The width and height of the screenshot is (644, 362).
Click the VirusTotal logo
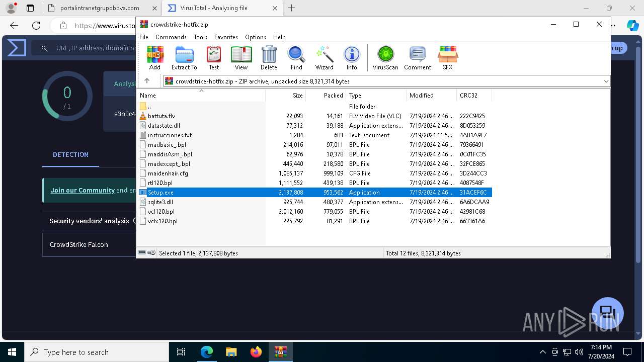tap(16, 48)
